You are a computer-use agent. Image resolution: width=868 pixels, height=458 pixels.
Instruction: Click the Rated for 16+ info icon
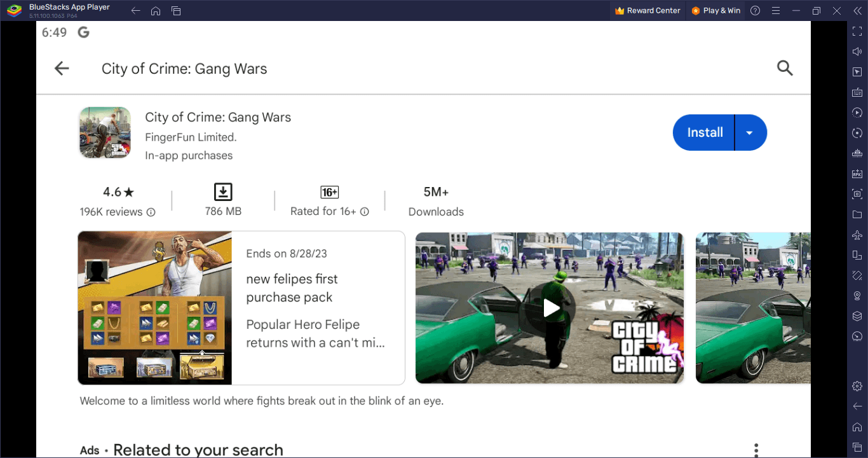(365, 212)
